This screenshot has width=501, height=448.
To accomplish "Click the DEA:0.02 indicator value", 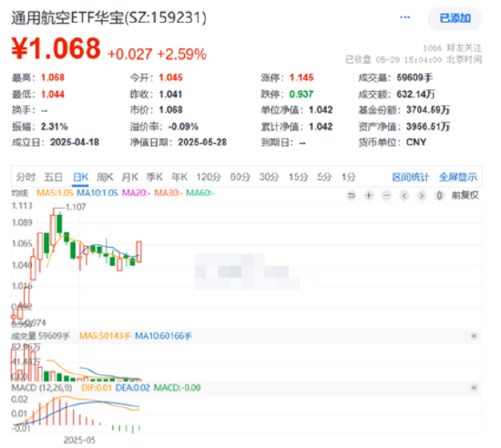I will pos(133,388).
